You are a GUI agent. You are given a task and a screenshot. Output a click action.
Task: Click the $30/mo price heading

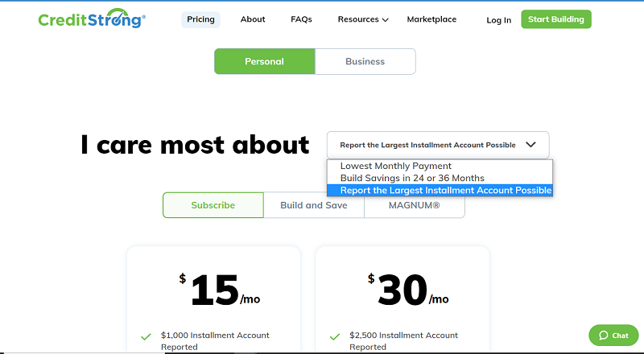(x=408, y=289)
